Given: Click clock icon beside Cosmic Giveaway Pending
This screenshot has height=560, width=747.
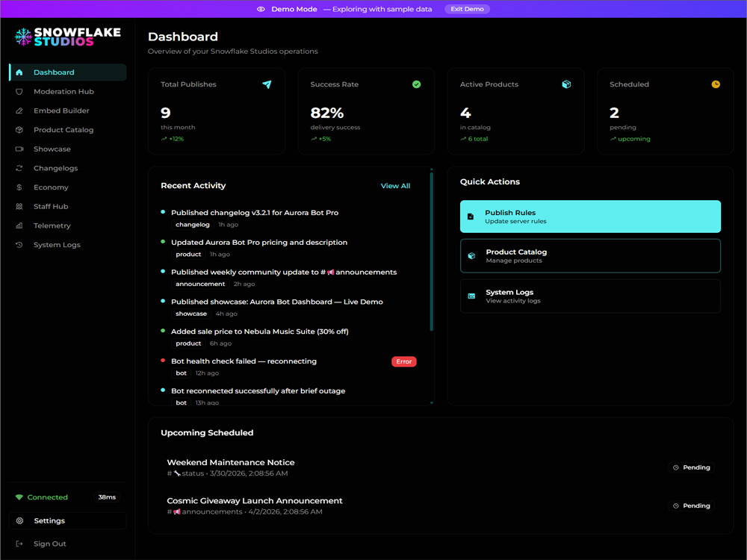Looking at the screenshot, I should click(675, 505).
